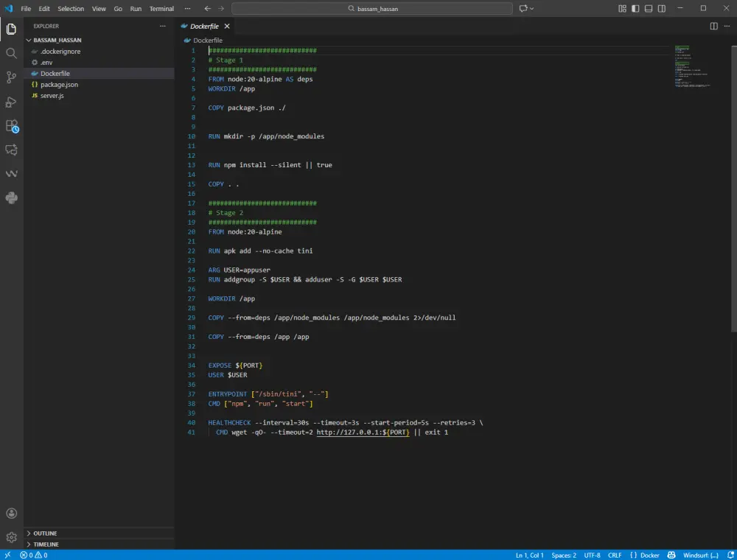737x560 pixels.
Task: Toggle the secondary side bar visibility
Action: (x=662, y=9)
